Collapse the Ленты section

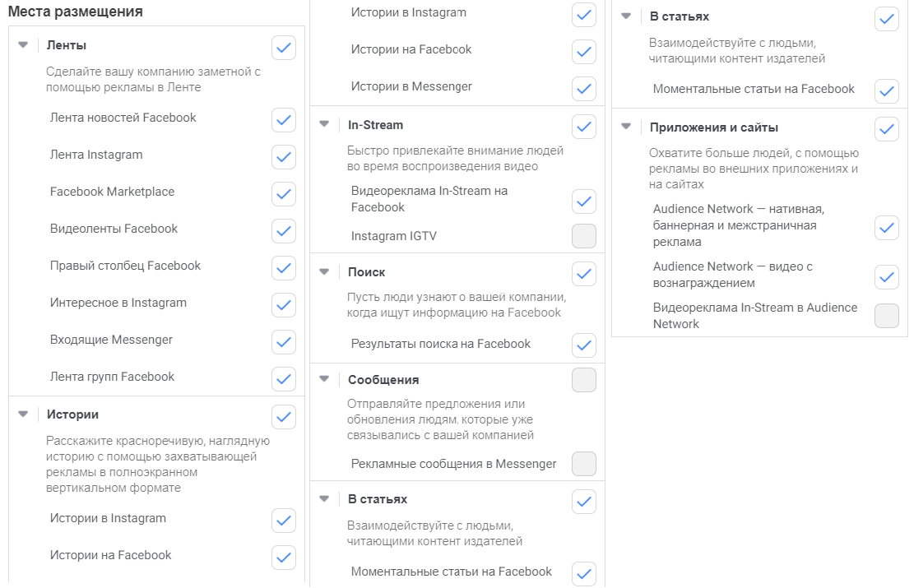pos(23,45)
